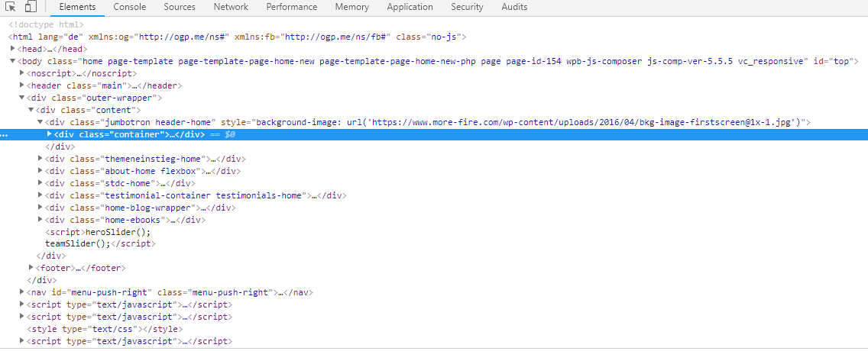Viewport: 868px width, 351px height.
Task: Select the html lang="de" element row
Action: (238, 37)
